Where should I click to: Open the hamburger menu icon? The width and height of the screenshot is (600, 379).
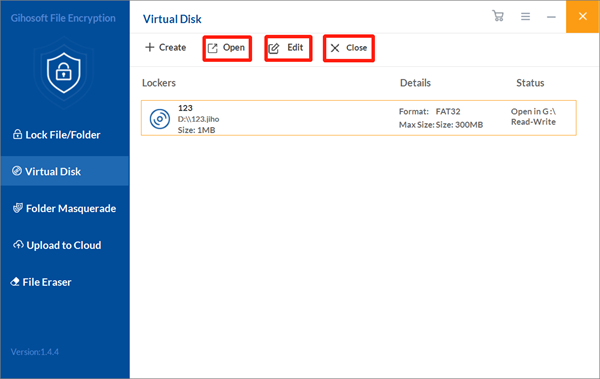point(525,16)
